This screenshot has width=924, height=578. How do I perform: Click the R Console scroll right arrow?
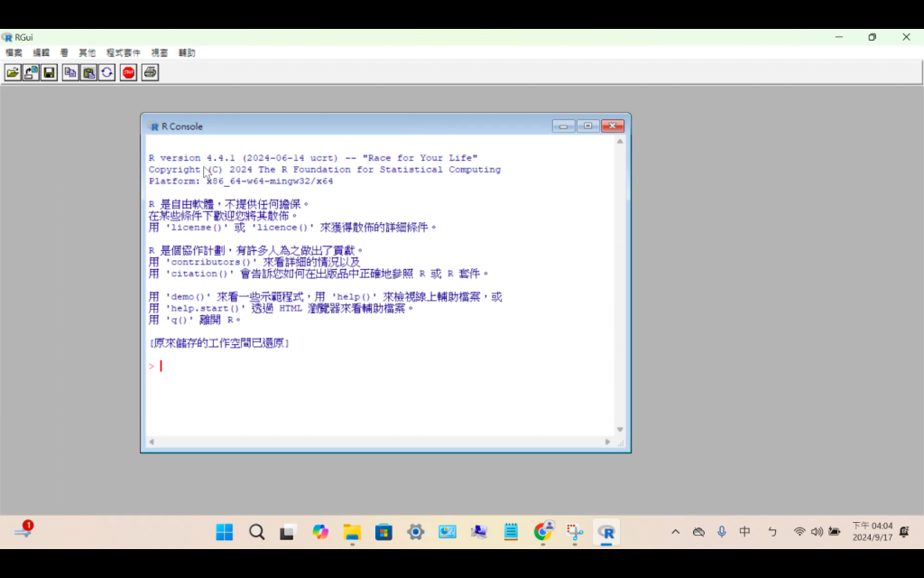[607, 442]
